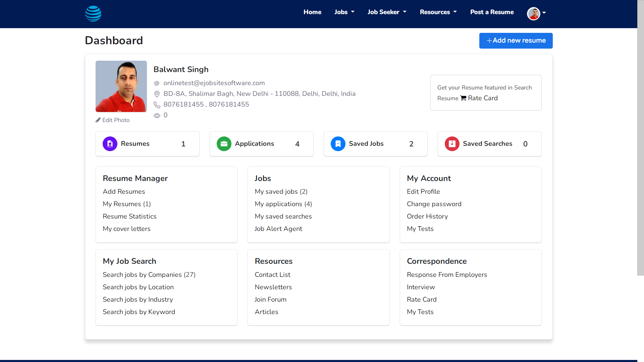
Task: Click the page vertical scrollbar
Action: tap(641, 138)
